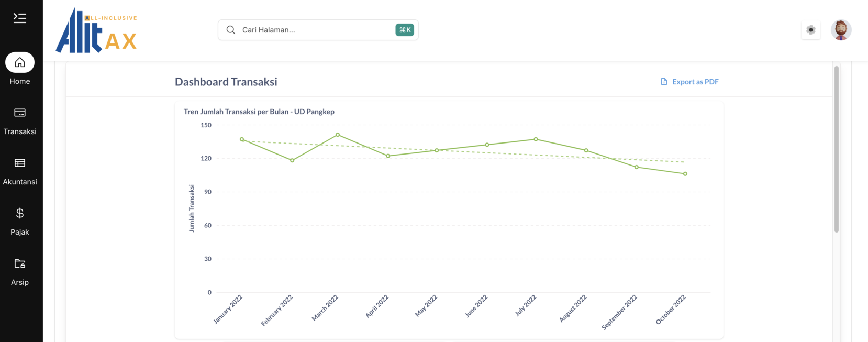This screenshot has height=342, width=868.
Task: Click Export as PDF link
Action: tap(695, 82)
